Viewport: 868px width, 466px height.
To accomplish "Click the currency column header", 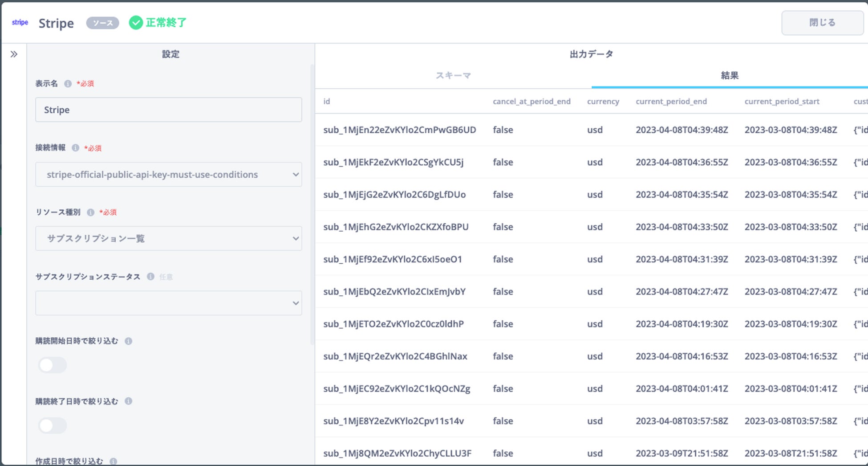I will click(603, 102).
